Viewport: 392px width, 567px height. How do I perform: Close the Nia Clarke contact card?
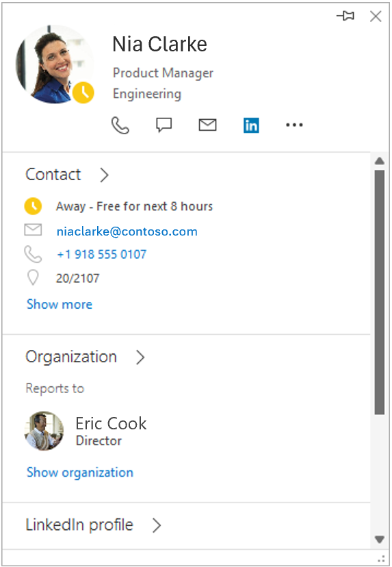376,16
